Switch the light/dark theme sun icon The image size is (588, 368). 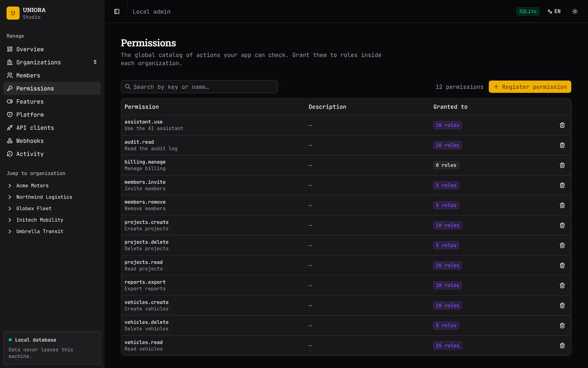575,11
